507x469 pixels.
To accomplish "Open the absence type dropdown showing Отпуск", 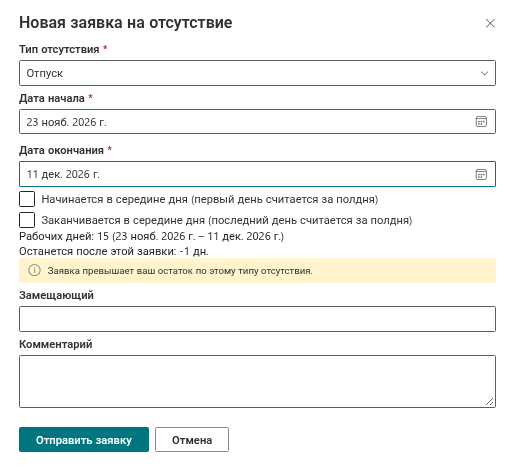I will [x=257, y=73].
